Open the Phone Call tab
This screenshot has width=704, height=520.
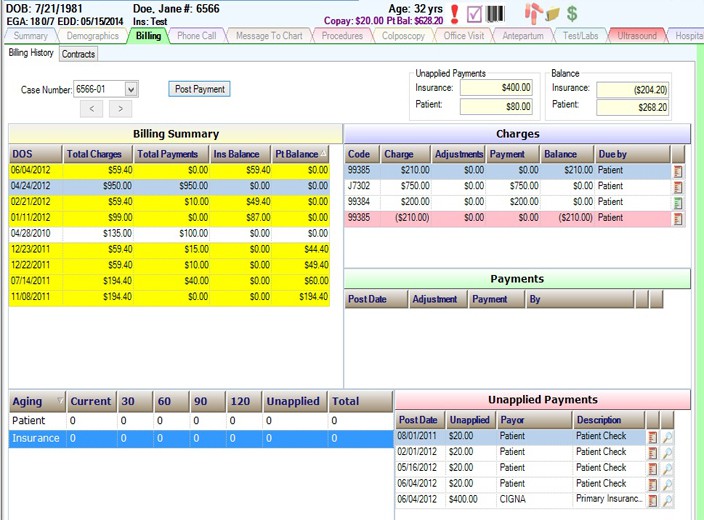coord(196,36)
